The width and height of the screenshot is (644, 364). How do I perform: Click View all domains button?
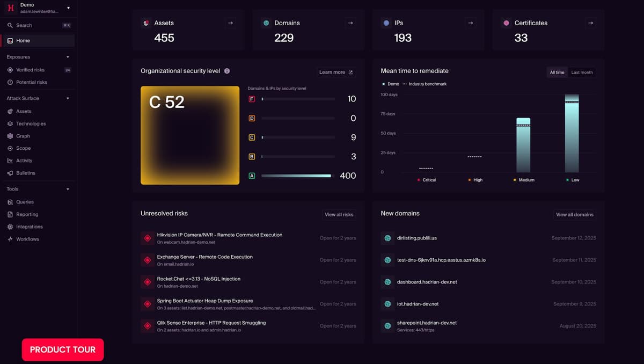[575, 214]
